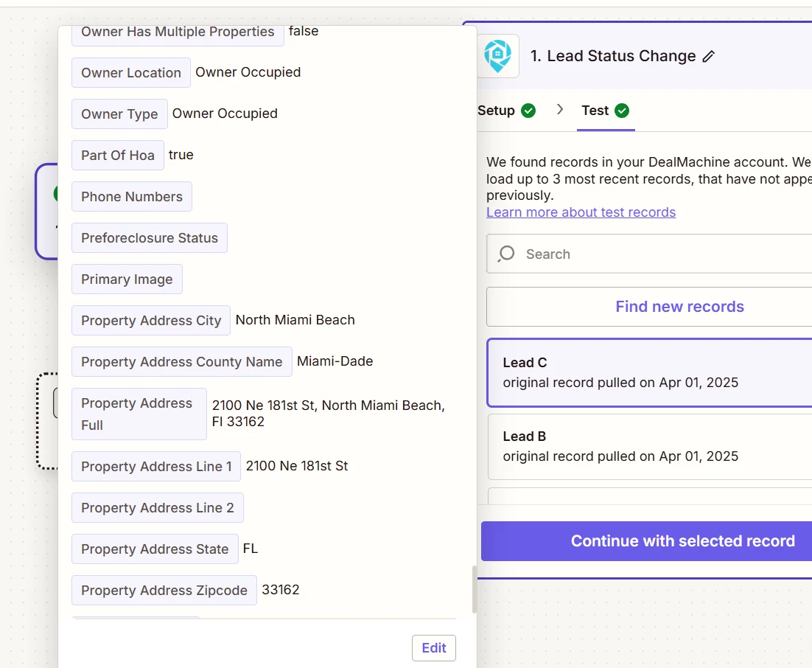Open Learn more about test records link
Image resolution: width=812 pixels, height=668 pixels.
pos(581,212)
